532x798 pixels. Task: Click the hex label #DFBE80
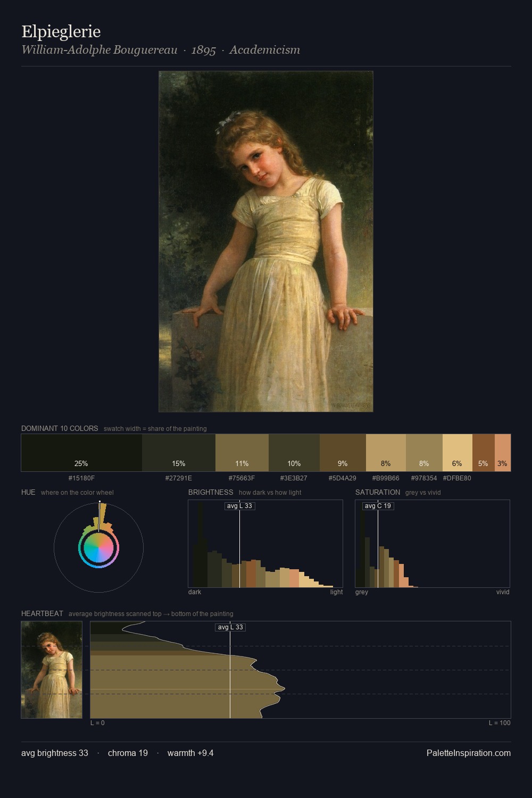(458, 478)
